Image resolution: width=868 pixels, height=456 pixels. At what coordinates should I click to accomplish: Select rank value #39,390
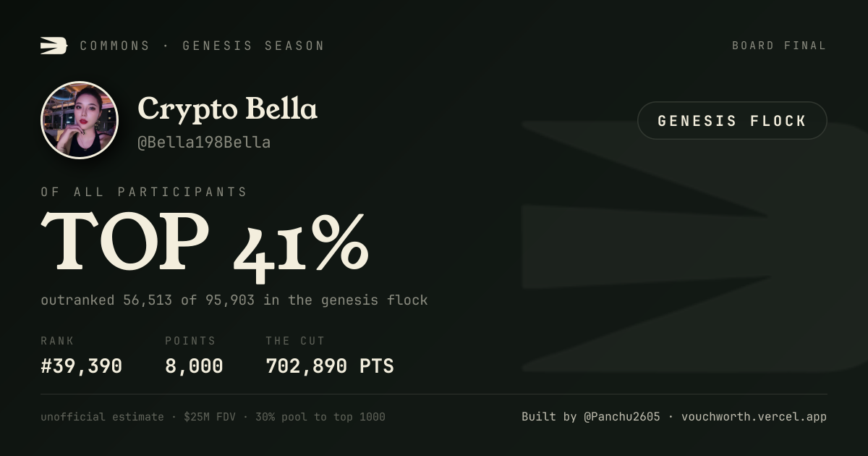[82, 366]
